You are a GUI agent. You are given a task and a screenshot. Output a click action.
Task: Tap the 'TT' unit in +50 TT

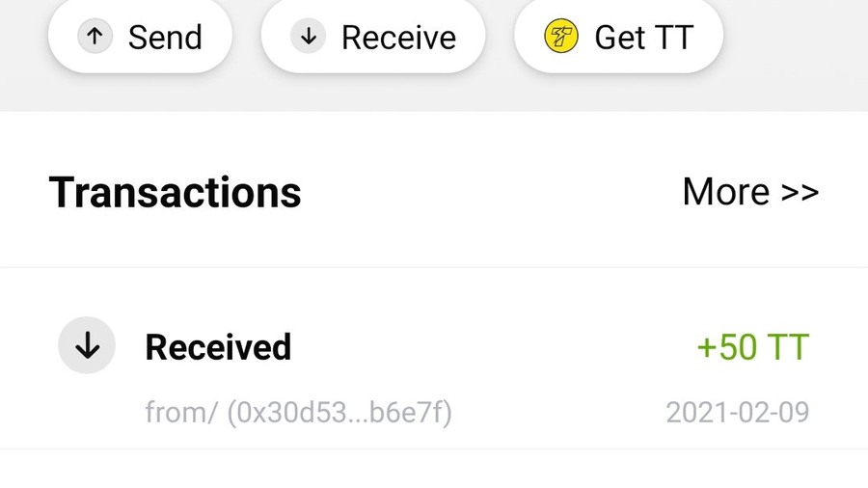787,347
